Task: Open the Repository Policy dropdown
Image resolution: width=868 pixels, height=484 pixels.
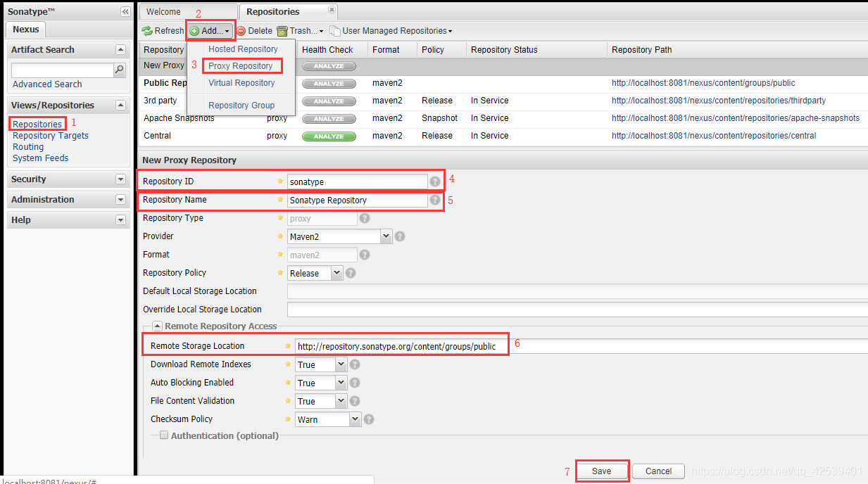Action: (336, 273)
